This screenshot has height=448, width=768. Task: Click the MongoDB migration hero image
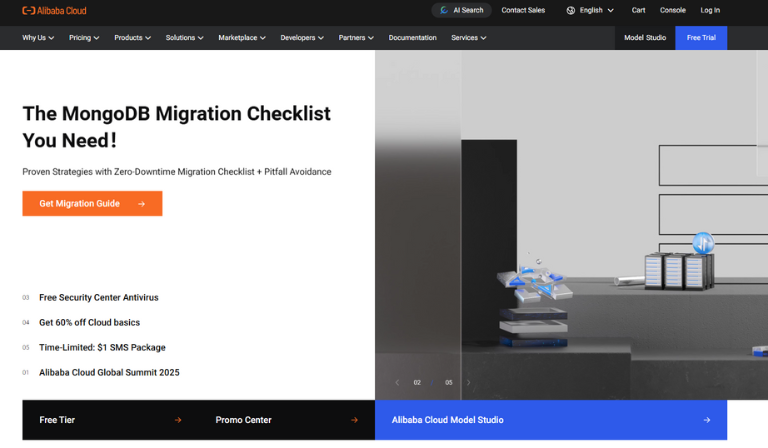[572, 225]
